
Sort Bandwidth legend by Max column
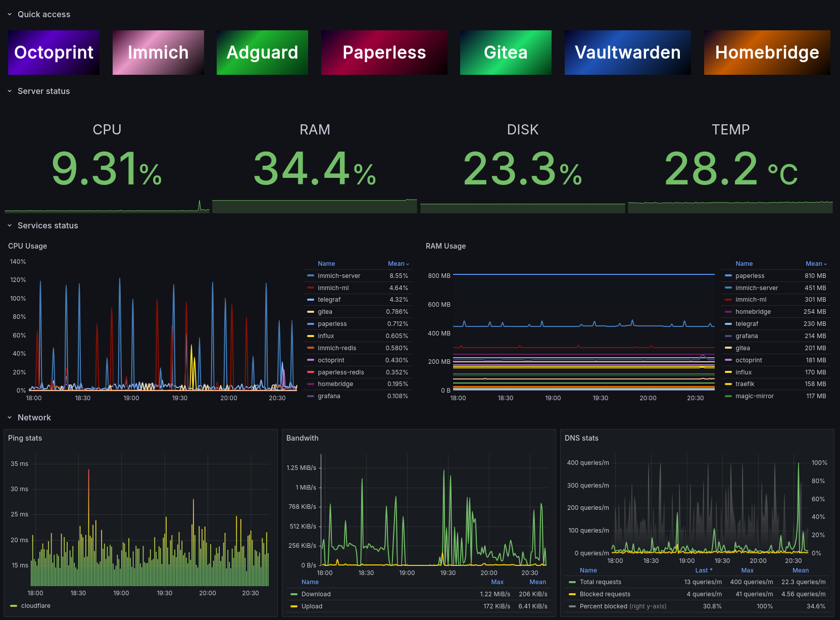(498, 582)
